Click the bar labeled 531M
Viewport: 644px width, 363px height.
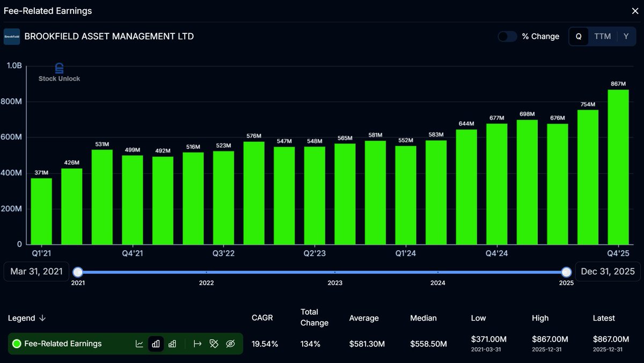coord(102,197)
